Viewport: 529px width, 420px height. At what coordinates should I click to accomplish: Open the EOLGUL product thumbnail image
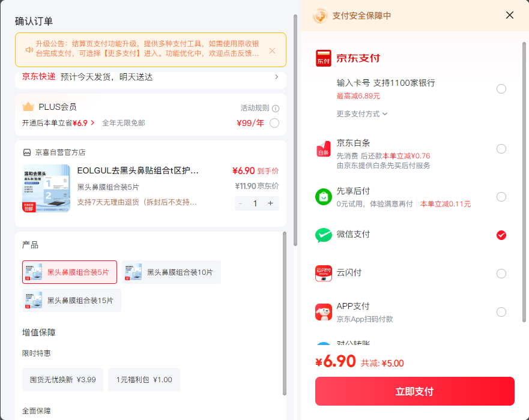click(46, 188)
